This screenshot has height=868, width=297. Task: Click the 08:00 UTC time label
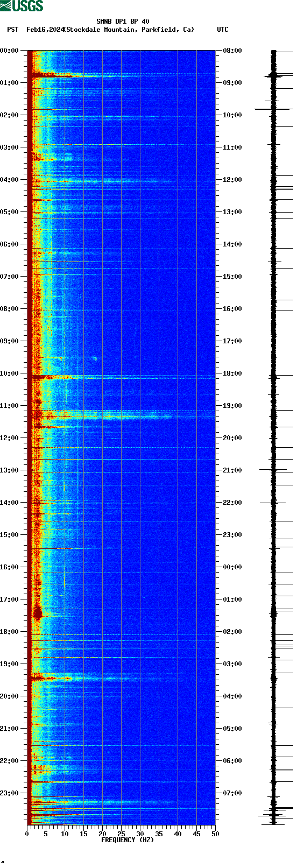[232, 51]
